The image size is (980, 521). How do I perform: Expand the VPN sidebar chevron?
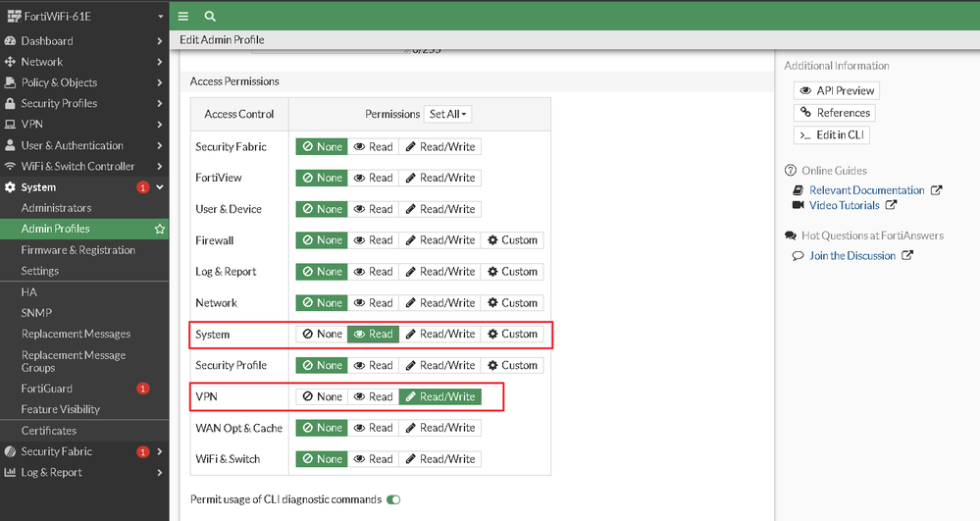click(160, 124)
